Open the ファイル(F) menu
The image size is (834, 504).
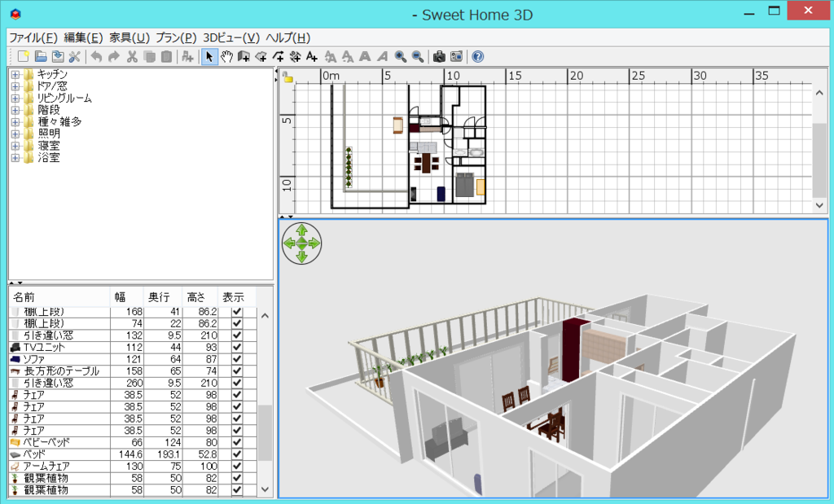tap(33, 37)
